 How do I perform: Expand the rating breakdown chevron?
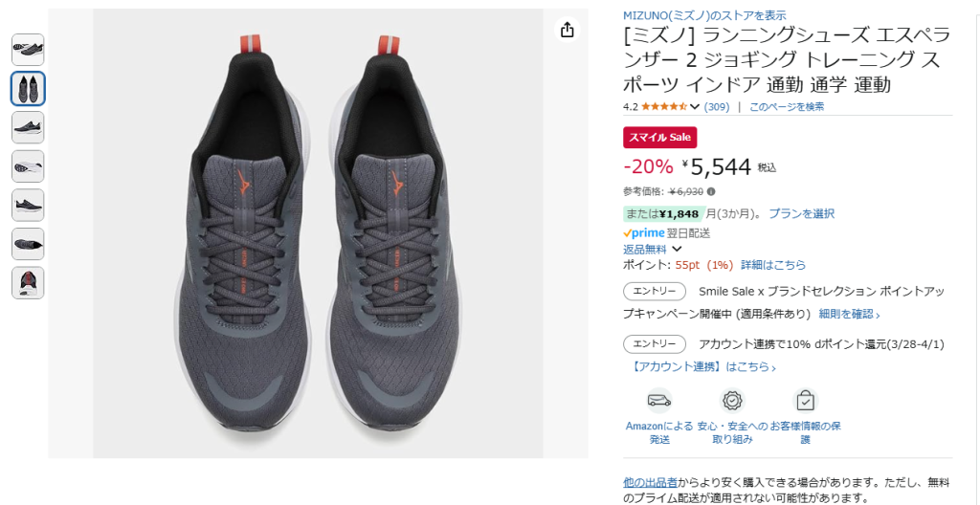pyautogui.click(x=695, y=107)
